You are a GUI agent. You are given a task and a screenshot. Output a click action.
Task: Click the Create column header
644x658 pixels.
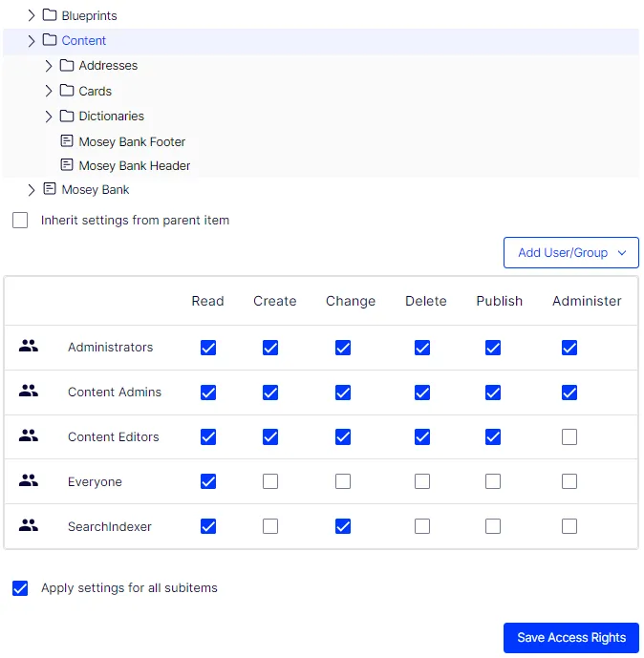[275, 301]
